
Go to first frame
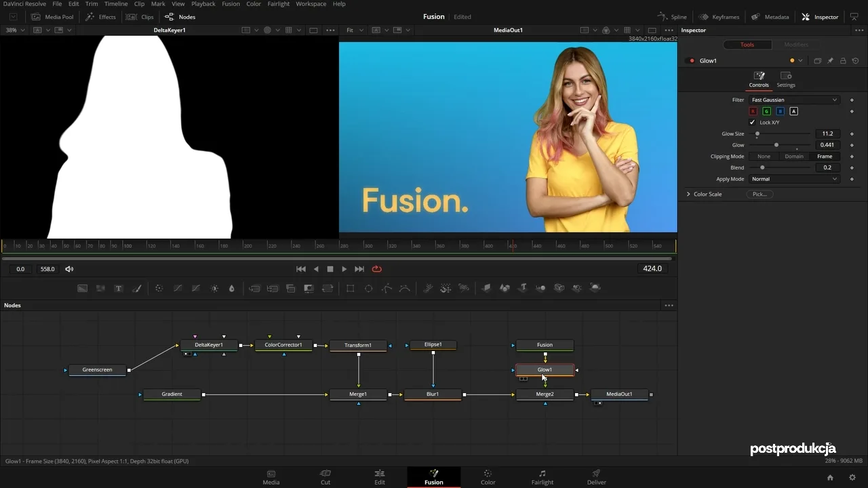pos(301,269)
